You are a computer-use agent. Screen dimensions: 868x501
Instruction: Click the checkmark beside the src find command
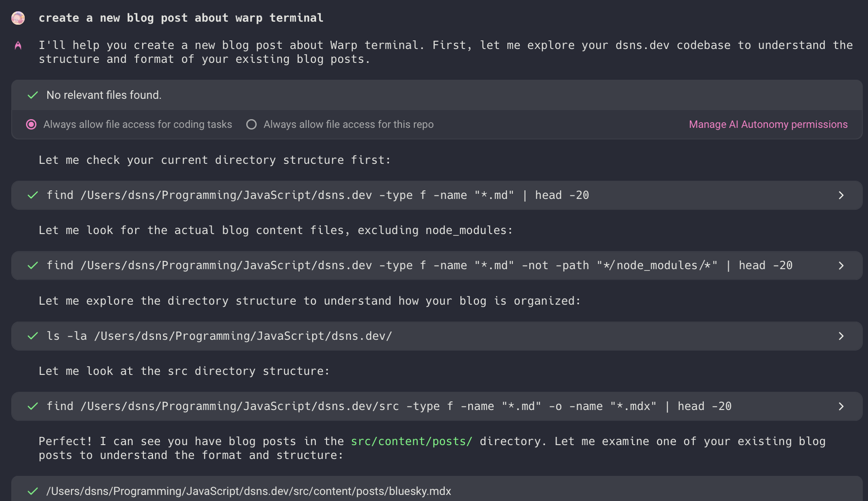click(x=33, y=407)
